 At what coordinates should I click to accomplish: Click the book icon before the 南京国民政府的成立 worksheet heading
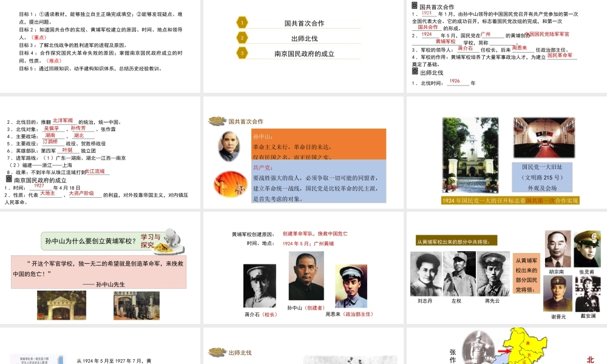coord(9,179)
